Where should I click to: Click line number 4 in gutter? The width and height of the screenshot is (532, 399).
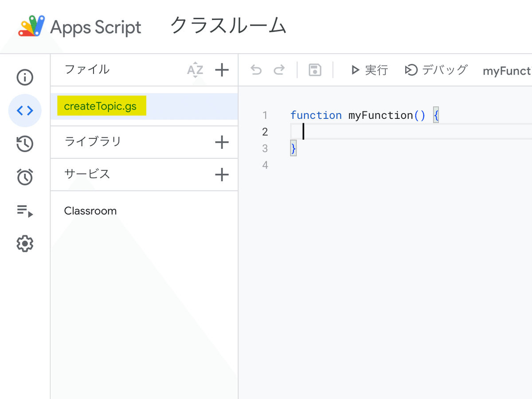(x=265, y=165)
